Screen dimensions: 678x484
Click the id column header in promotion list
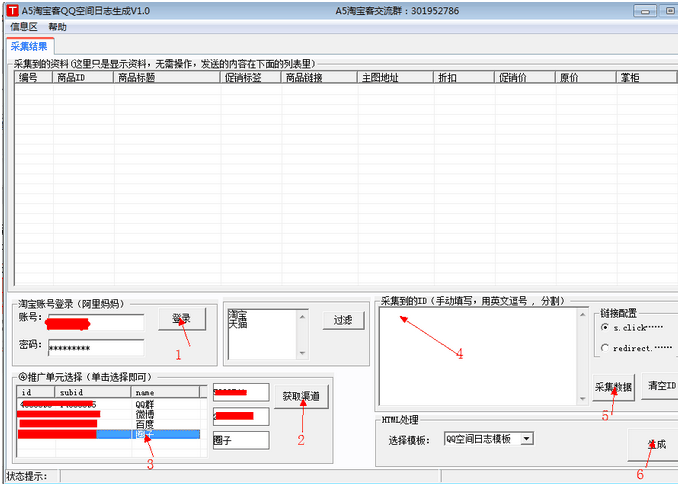pyautogui.click(x=35, y=392)
